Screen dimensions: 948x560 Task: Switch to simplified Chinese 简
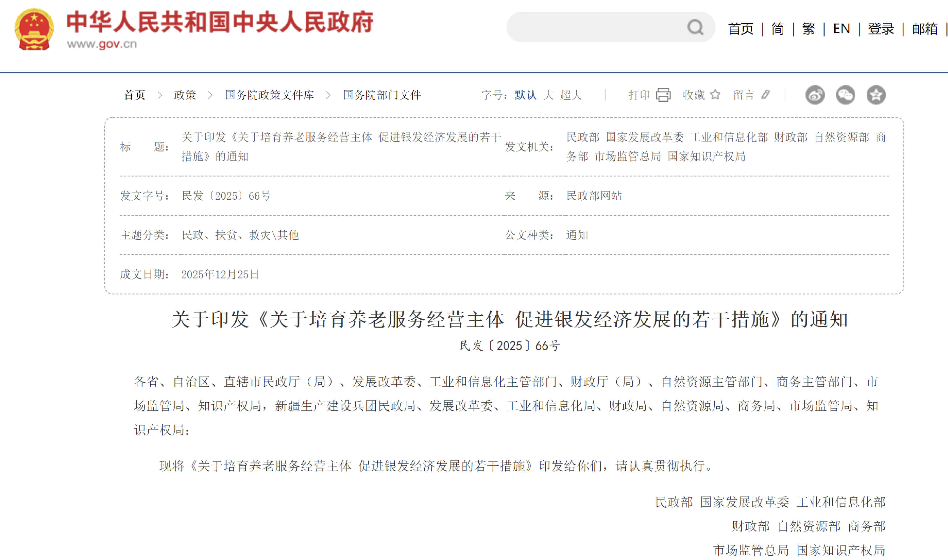pos(778,29)
